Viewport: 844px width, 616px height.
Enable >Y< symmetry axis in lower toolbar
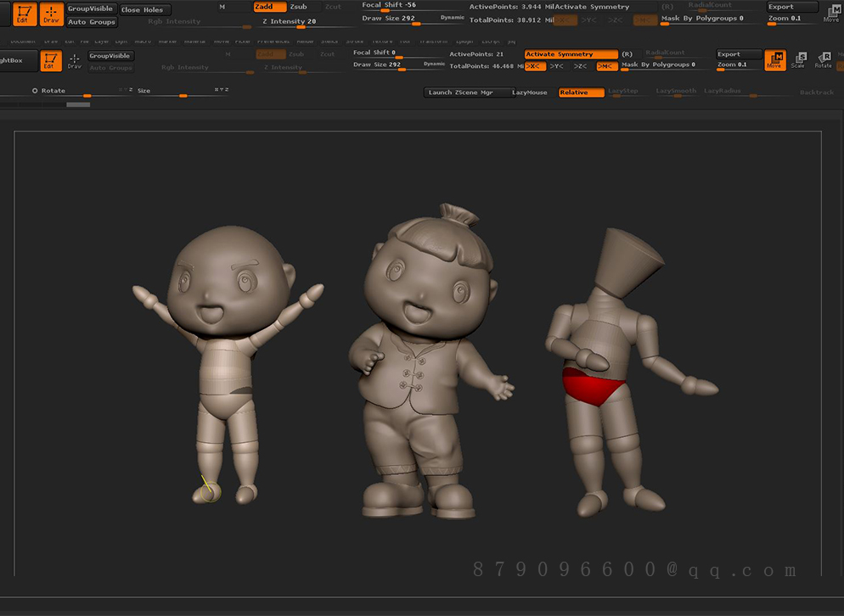558,66
